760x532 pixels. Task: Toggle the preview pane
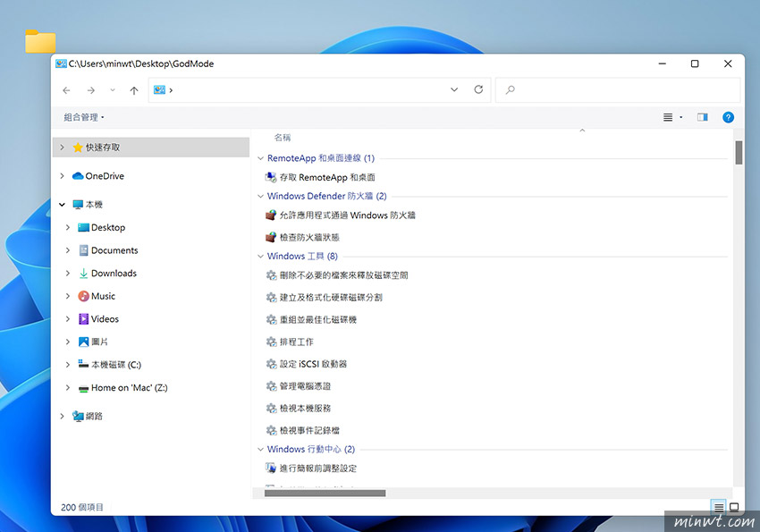(x=702, y=117)
